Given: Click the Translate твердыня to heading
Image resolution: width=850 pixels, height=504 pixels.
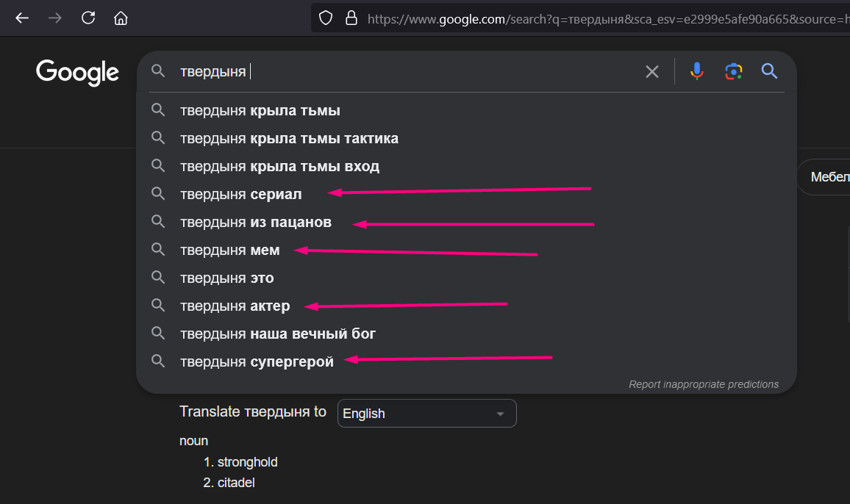Looking at the screenshot, I should (x=253, y=412).
